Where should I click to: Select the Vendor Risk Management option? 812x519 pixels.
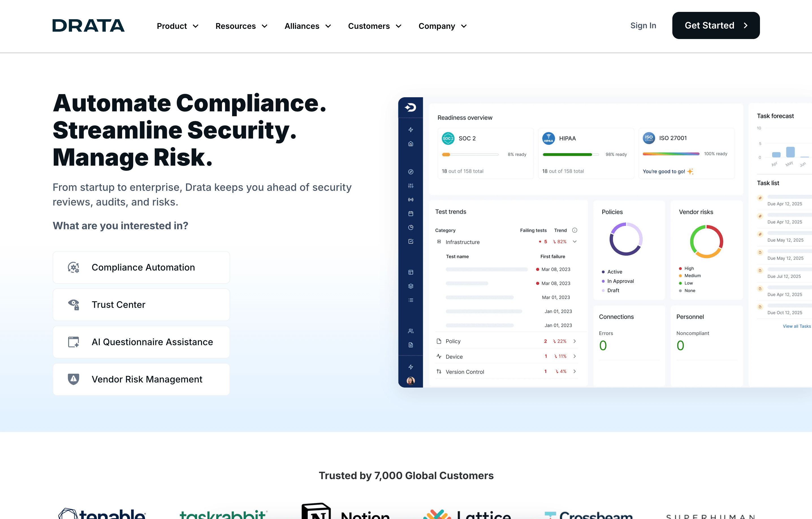141,379
